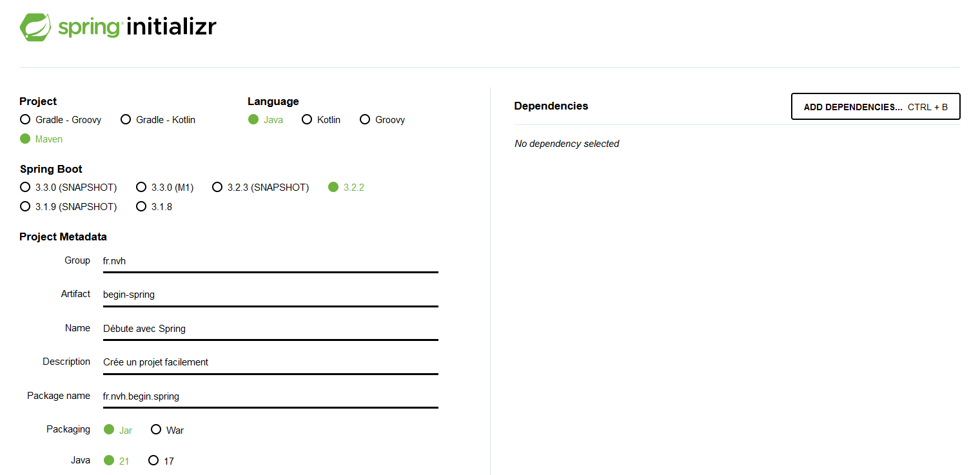
Task: Select Spring Boot 3.3.0 (SNAPSHOT)
Action: click(x=68, y=188)
